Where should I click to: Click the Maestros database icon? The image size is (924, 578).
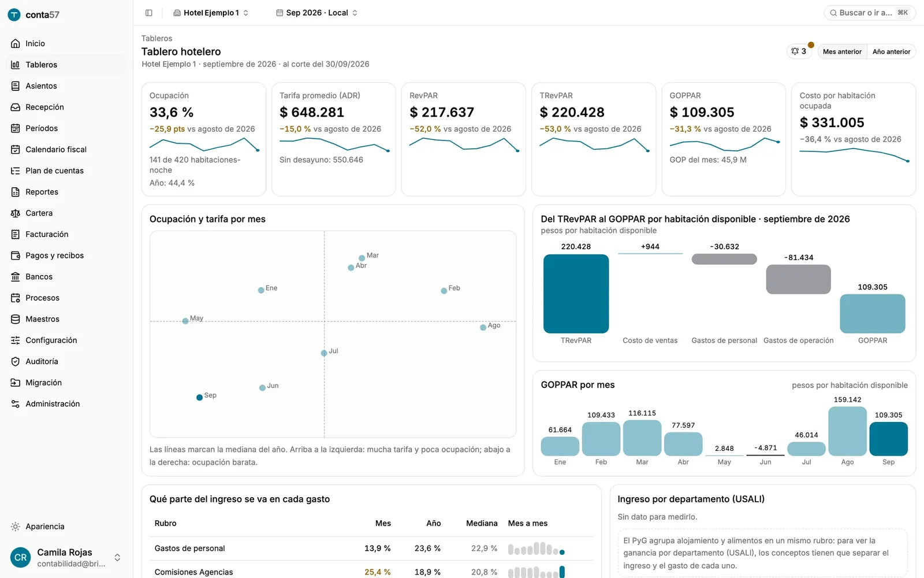click(x=16, y=319)
